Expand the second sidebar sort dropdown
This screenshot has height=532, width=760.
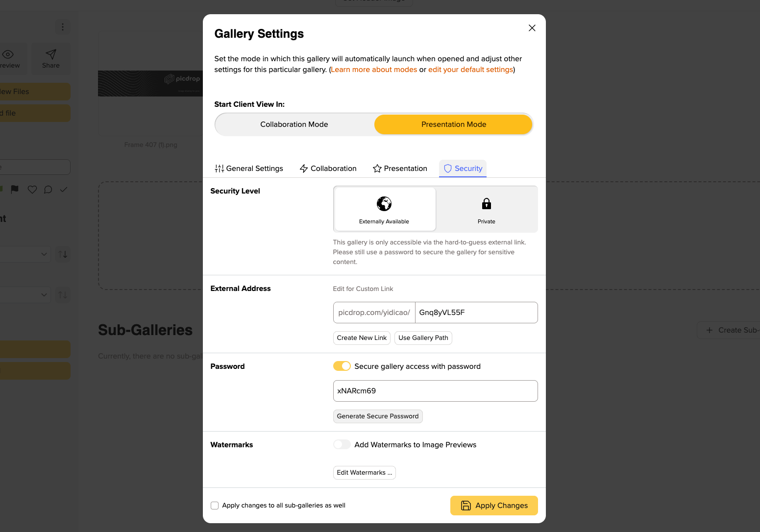(25, 295)
